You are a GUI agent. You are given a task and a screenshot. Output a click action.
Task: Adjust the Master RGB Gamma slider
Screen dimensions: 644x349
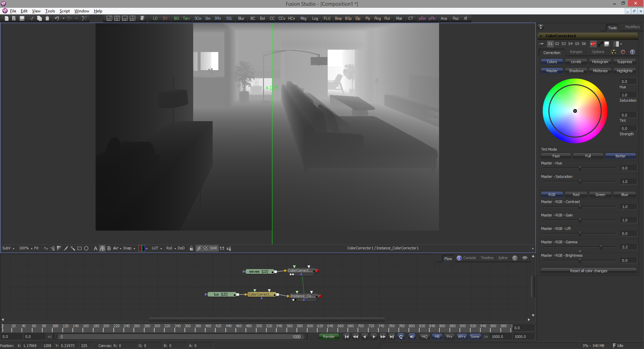(x=601, y=247)
